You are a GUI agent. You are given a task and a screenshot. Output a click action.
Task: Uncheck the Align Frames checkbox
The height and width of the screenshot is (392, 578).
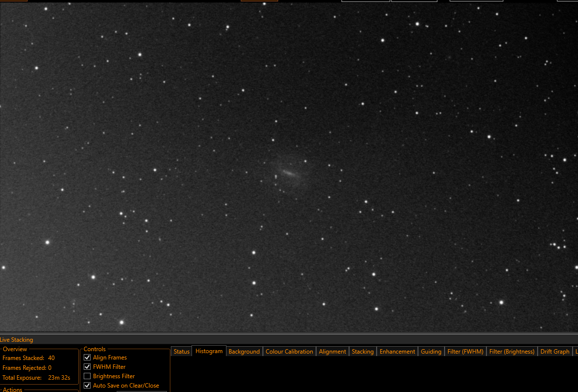click(87, 358)
